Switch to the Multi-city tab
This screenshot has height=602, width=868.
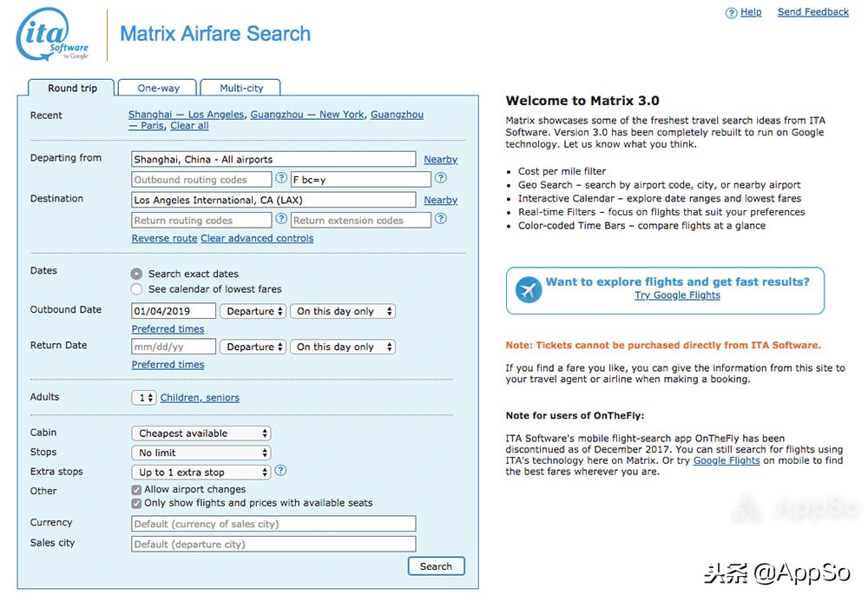pos(240,88)
